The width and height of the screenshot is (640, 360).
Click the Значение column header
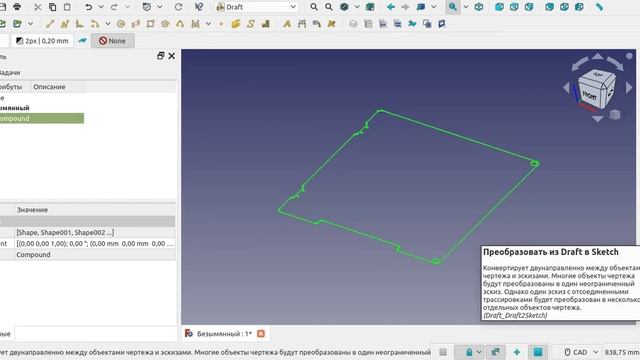coord(32,209)
